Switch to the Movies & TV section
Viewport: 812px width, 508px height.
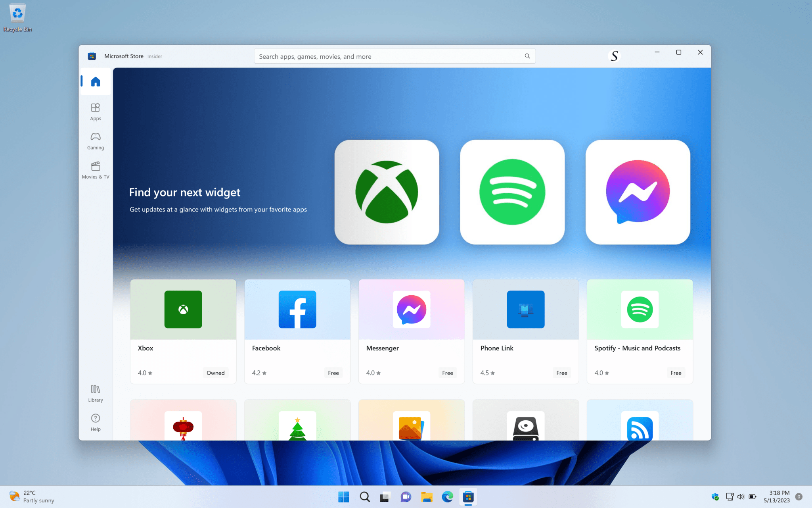click(x=95, y=170)
